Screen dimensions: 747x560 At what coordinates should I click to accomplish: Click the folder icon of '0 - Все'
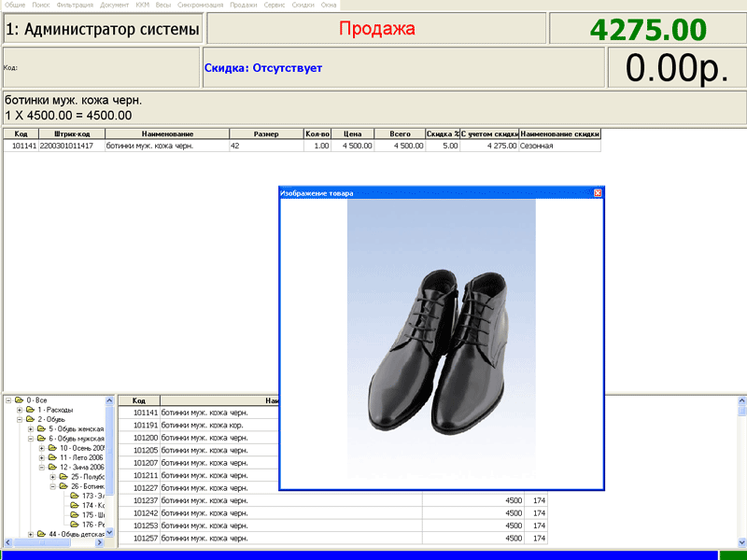19,400
